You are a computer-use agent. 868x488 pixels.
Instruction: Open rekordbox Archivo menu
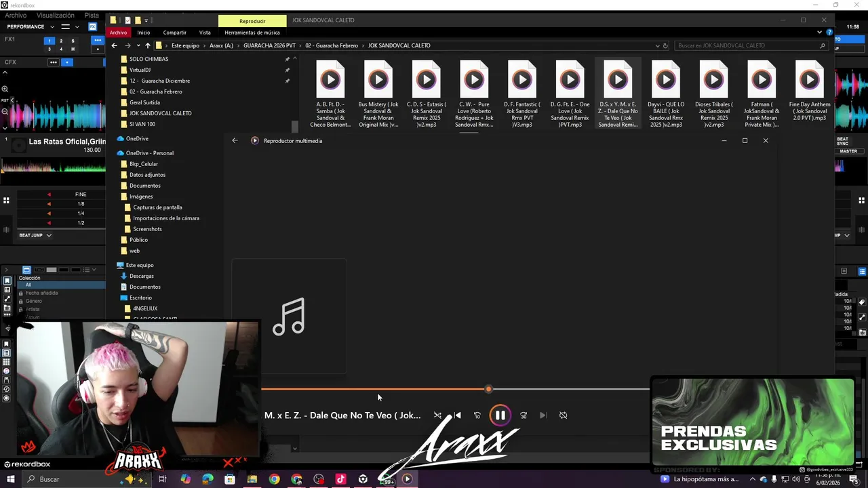16,15
